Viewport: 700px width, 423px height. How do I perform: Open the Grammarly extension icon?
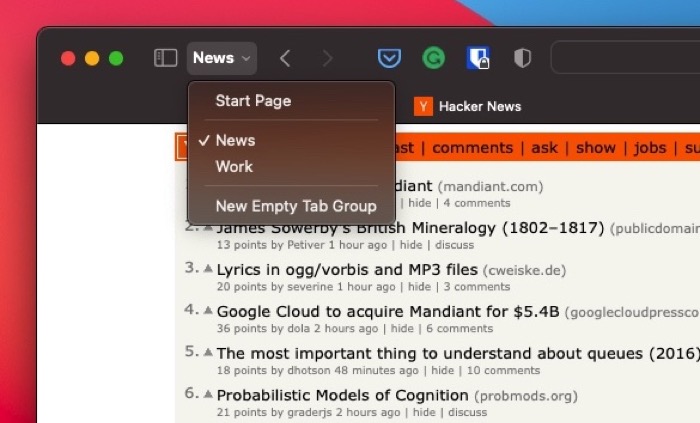point(433,58)
